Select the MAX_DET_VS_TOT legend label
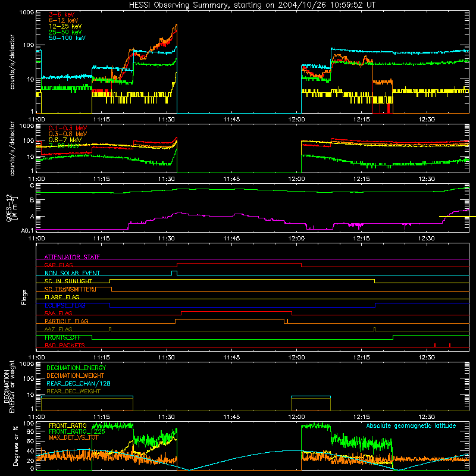Viewport: 476px width, 476px height. [73, 437]
